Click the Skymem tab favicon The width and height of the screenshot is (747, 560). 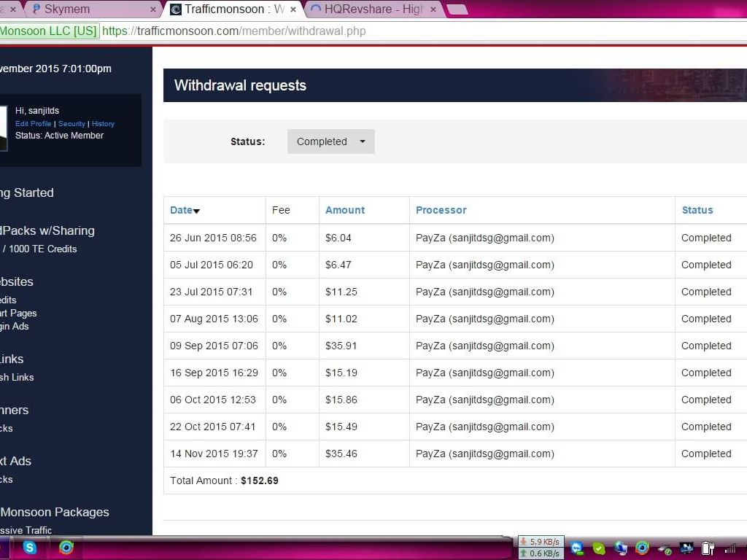coord(35,9)
